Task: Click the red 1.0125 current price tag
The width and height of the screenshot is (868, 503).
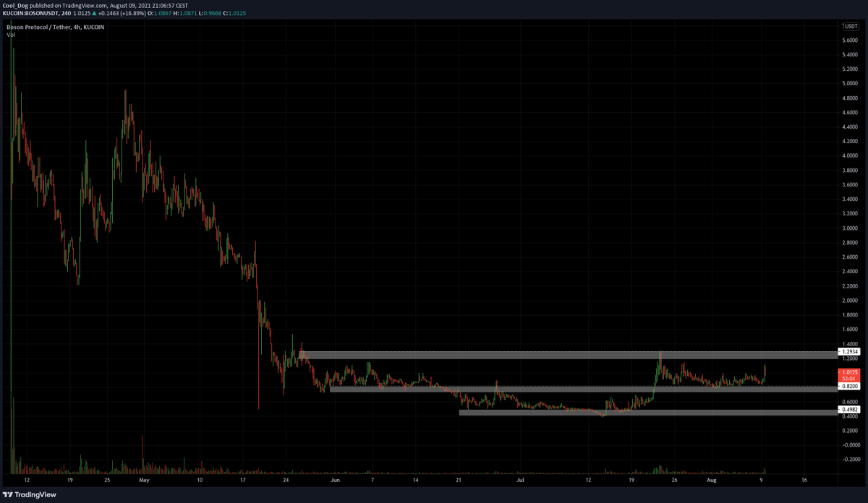Action: click(x=849, y=374)
